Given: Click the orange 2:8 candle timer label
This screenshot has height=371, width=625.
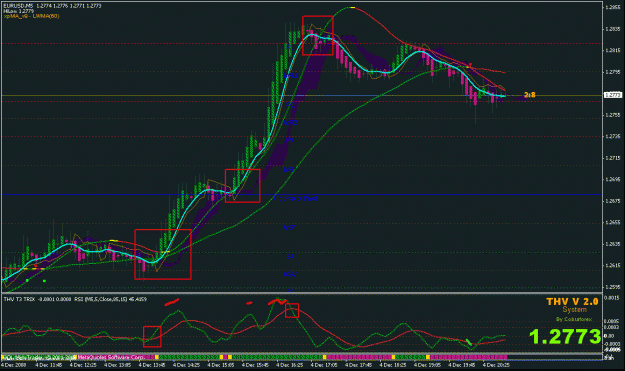Looking at the screenshot, I should click(x=530, y=95).
